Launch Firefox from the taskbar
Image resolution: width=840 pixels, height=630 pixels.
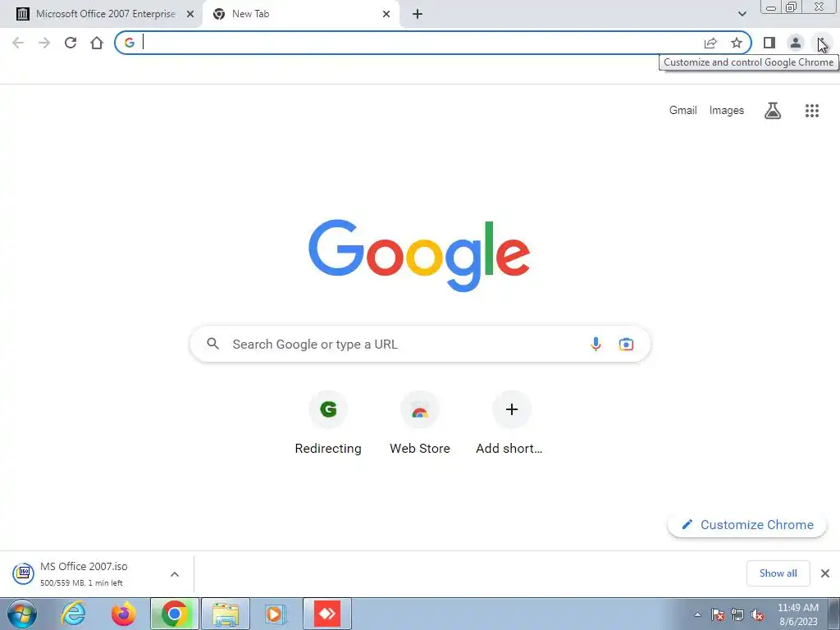[x=124, y=614]
